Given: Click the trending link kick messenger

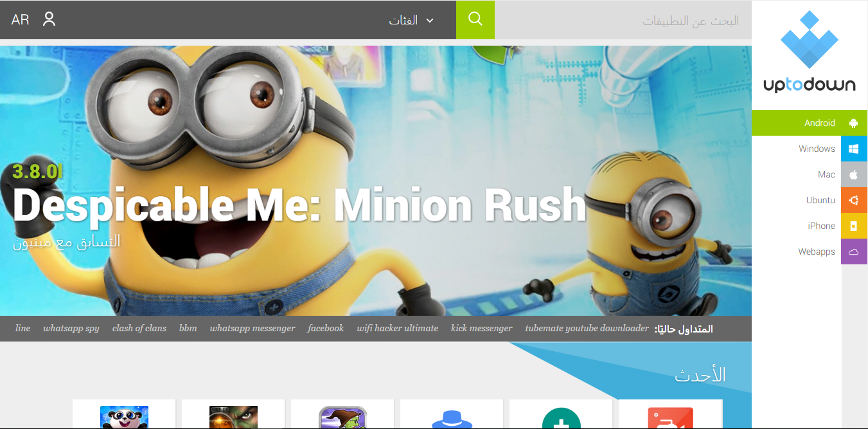Looking at the screenshot, I should [x=482, y=328].
